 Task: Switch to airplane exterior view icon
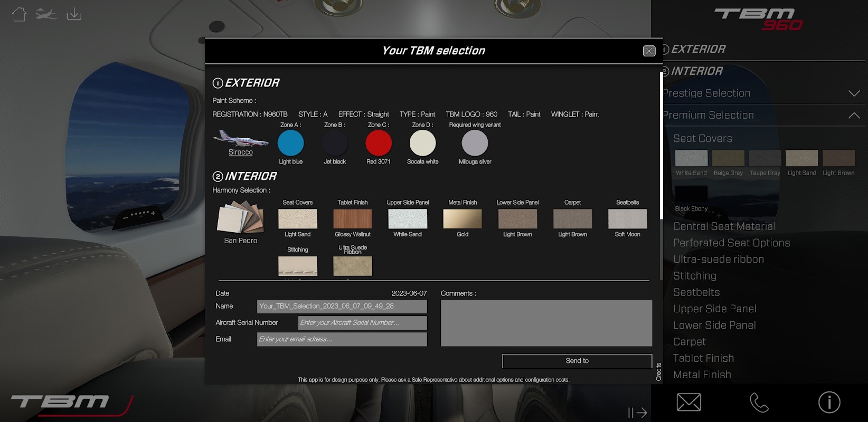46,14
